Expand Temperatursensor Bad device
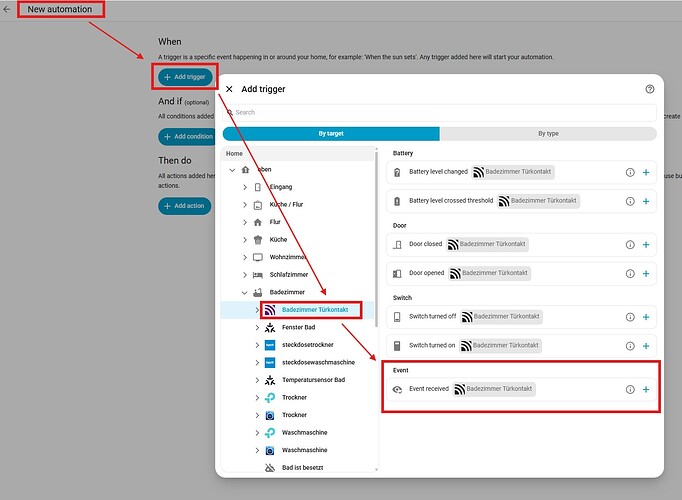Image resolution: width=682 pixels, height=500 pixels. 257,380
